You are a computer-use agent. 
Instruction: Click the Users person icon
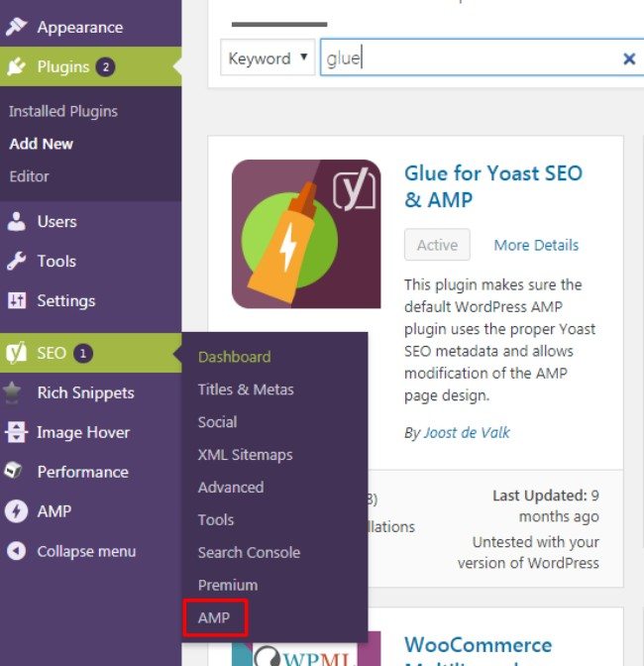coord(16,221)
